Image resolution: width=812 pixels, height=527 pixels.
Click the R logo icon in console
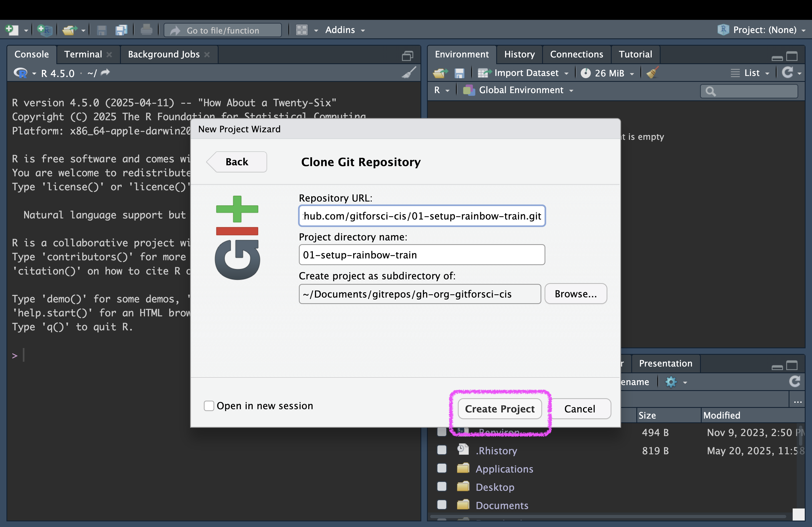click(20, 73)
